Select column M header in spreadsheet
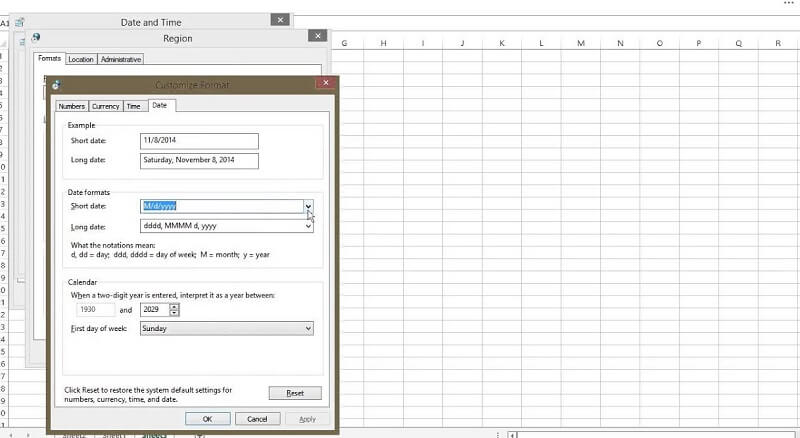The width and height of the screenshot is (800, 438). pos(581,43)
